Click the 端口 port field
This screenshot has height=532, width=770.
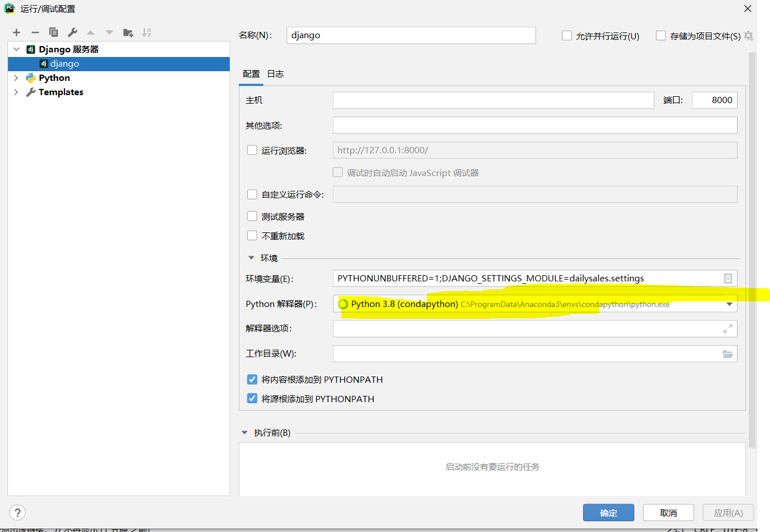[x=715, y=100]
